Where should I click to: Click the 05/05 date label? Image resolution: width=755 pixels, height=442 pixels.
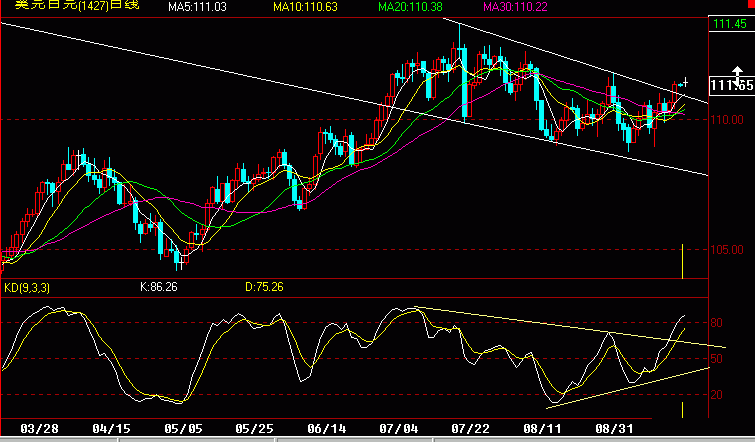click(183, 429)
